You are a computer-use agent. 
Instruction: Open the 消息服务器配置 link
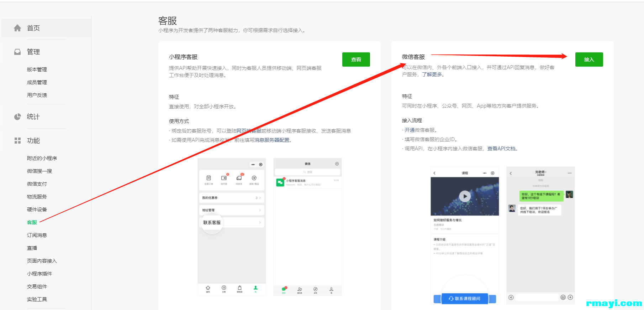(272, 140)
